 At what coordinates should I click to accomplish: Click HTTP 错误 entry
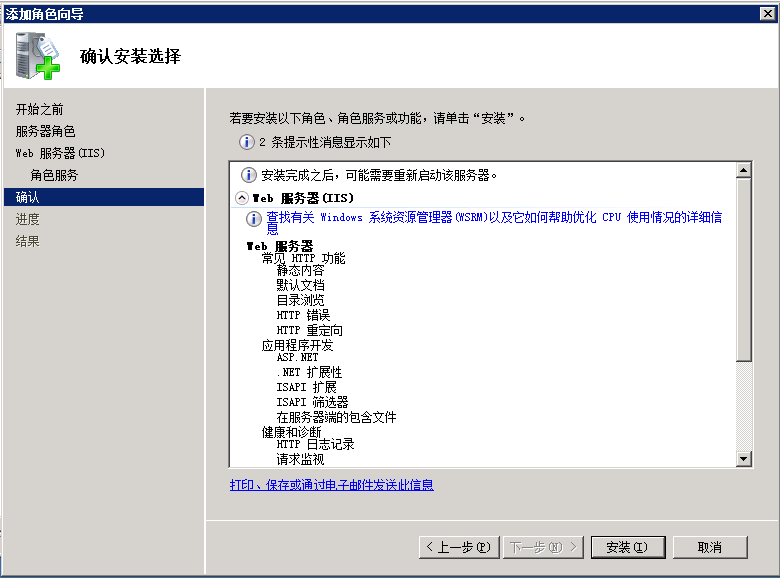(x=303, y=315)
